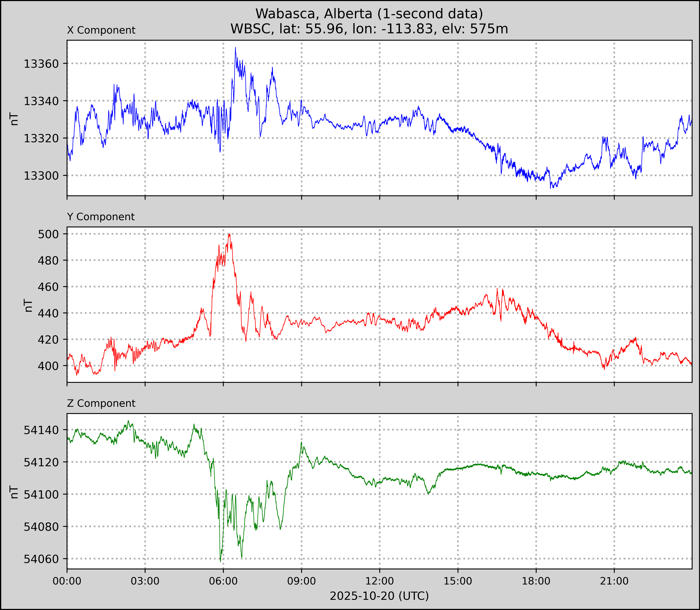700x610 pixels.
Task: Select the Z Component panel label
Action: tap(101, 403)
